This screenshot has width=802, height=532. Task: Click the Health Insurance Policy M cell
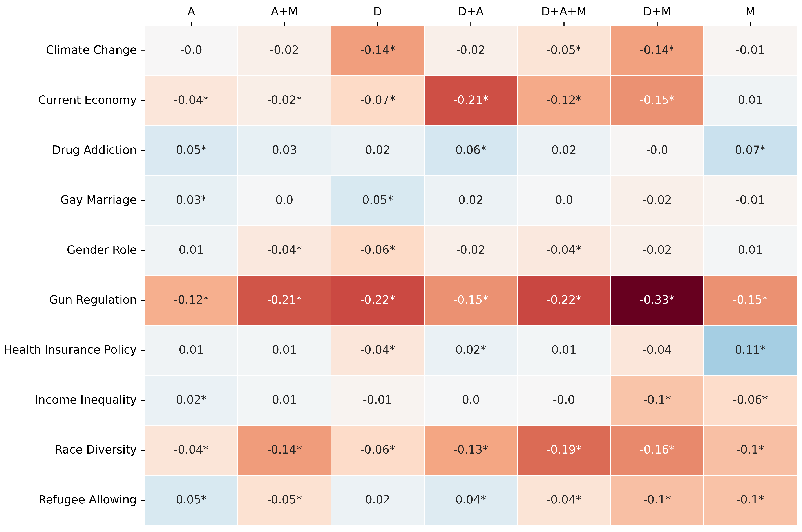click(x=750, y=350)
